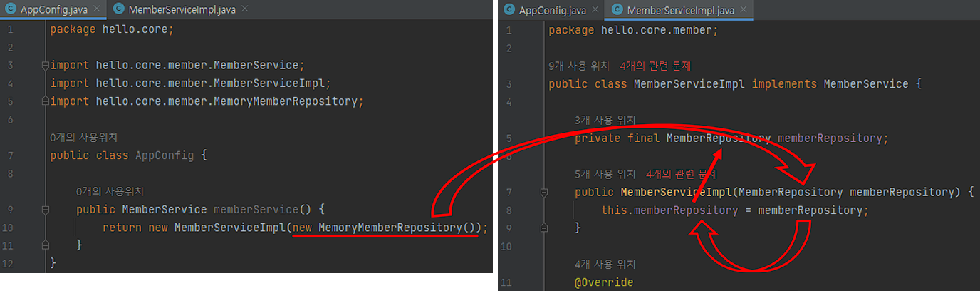Collapse the memberService() method fold marker
The height and width of the screenshot is (291, 980).
tap(45, 210)
